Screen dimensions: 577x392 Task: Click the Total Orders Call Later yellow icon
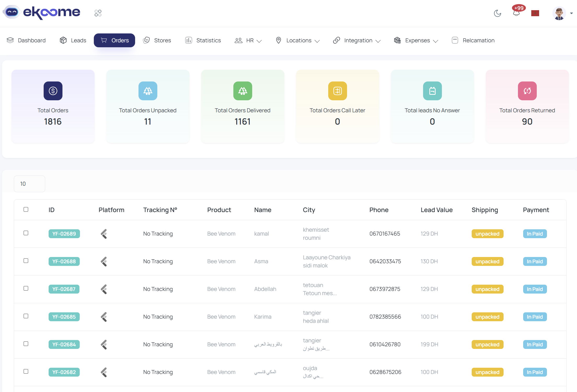[x=337, y=91]
